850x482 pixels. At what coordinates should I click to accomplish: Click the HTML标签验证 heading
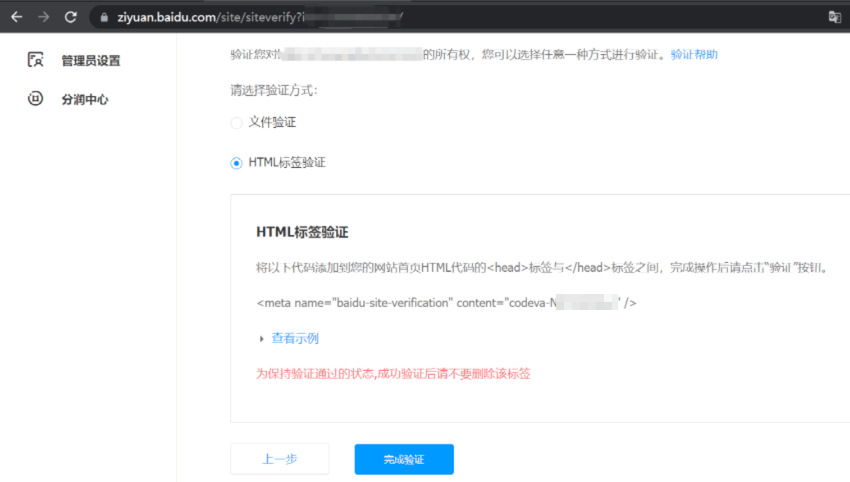(x=302, y=232)
